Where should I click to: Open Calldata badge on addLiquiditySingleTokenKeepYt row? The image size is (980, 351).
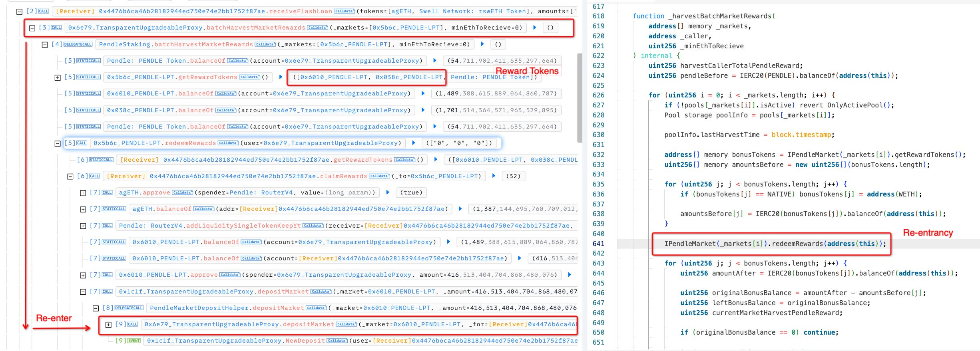click(313, 226)
